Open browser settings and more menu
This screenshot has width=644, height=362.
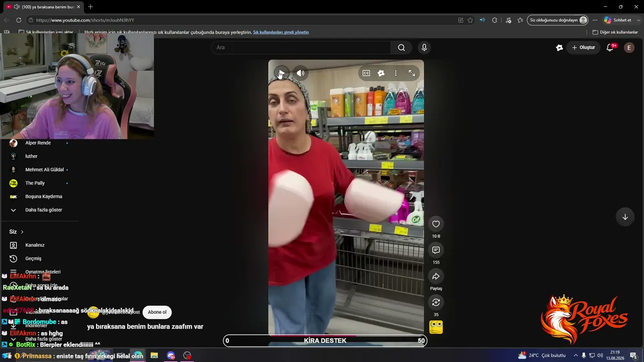coord(595,20)
